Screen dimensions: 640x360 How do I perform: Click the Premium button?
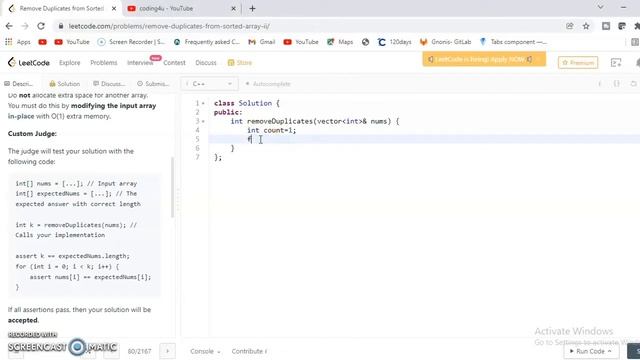click(578, 62)
